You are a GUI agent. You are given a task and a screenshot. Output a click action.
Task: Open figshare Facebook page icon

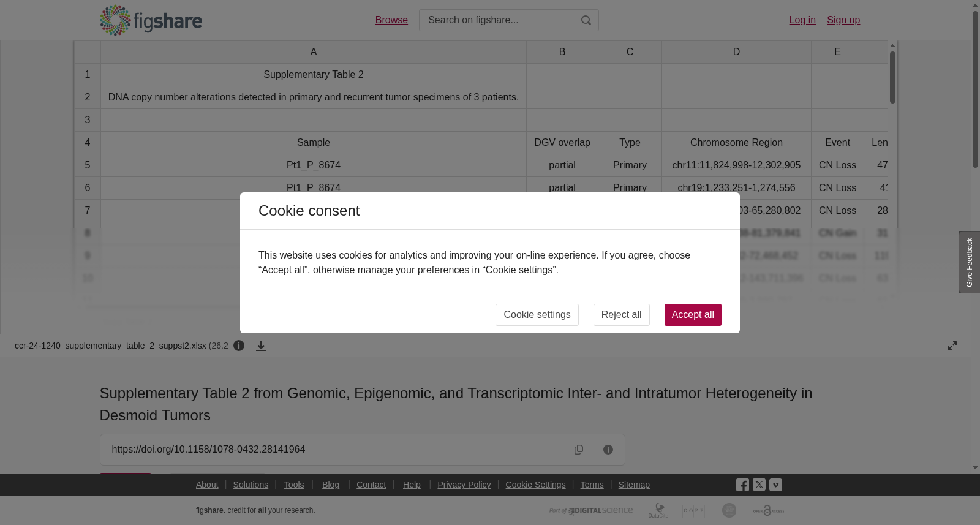point(742,485)
